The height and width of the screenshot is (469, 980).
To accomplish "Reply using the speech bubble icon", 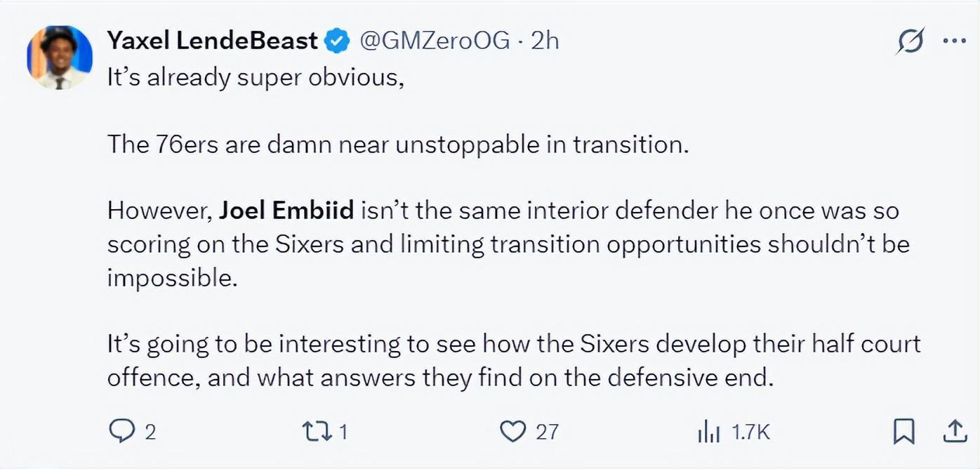I will pos(121,431).
